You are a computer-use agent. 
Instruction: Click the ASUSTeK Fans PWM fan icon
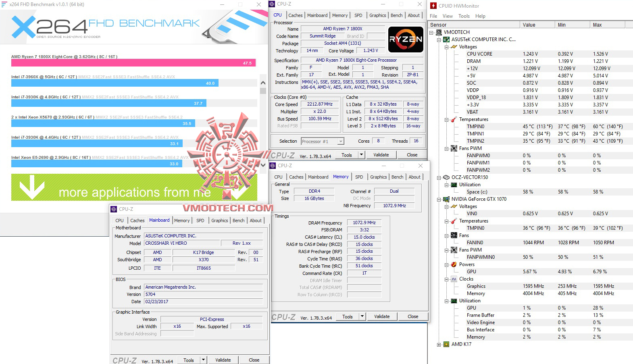(x=454, y=148)
